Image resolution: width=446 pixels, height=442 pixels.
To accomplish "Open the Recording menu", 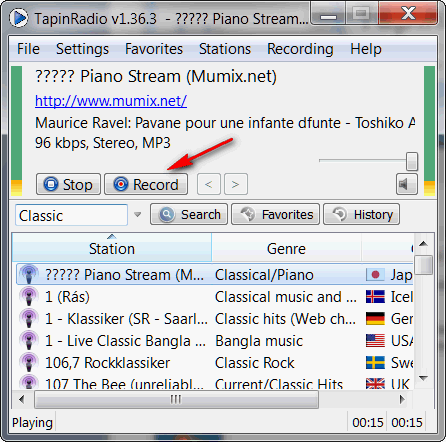I will coord(300,49).
